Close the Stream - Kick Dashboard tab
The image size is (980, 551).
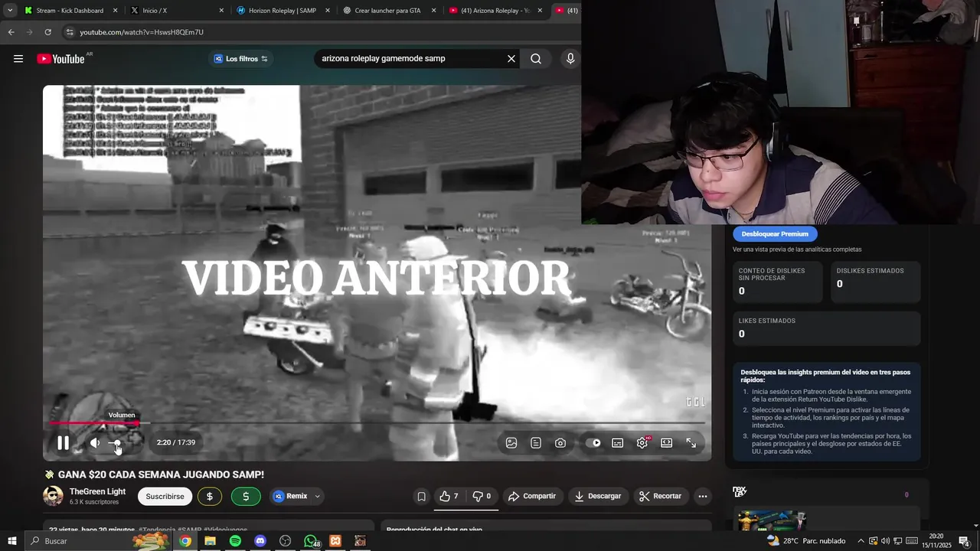click(x=116, y=11)
